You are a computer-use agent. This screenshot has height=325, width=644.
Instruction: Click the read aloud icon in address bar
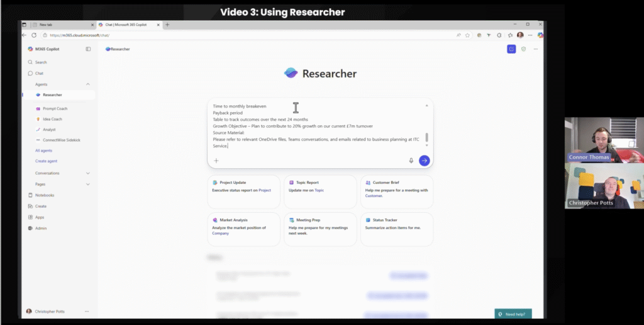point(458,35)
